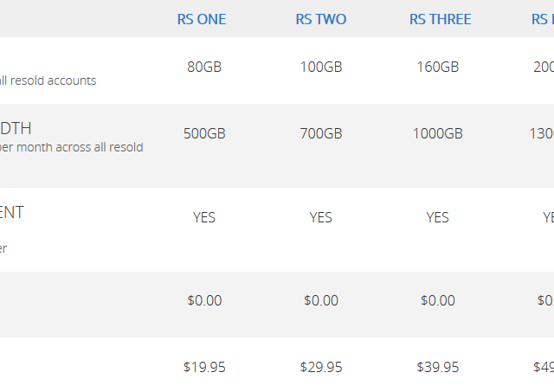This screenshot has width=554, height=392.
Task: Select the 100GB storage value
Action: tap(321, 67)
